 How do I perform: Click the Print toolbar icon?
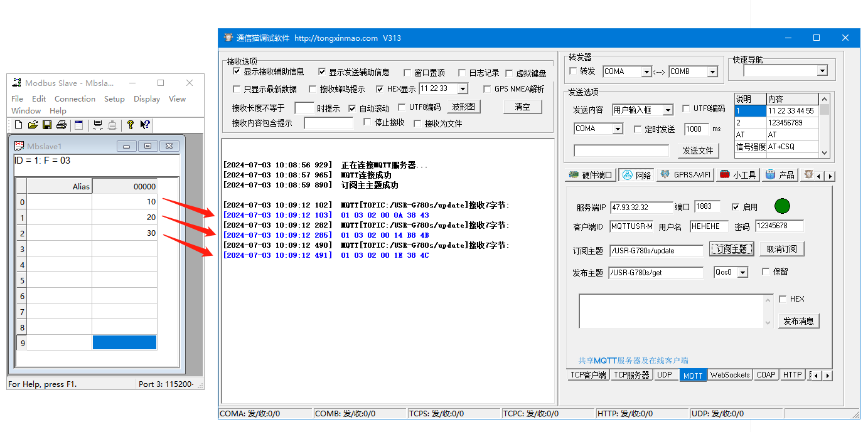(61, 125)
